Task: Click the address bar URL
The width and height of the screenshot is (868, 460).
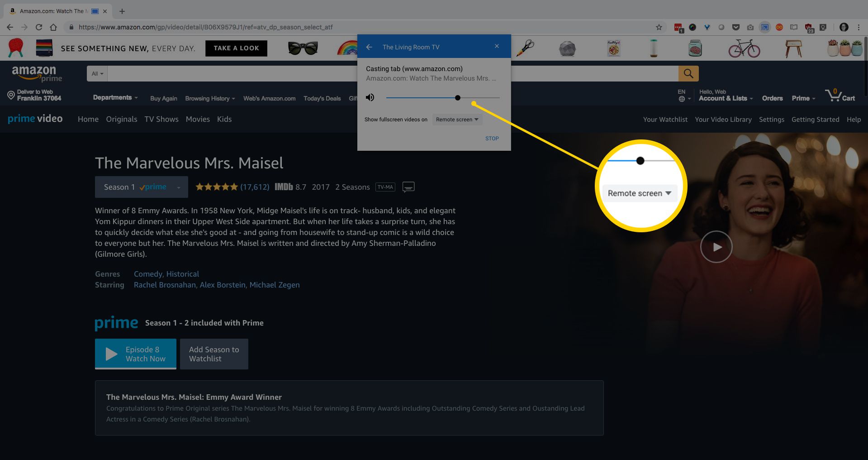Action: (205, 27)
